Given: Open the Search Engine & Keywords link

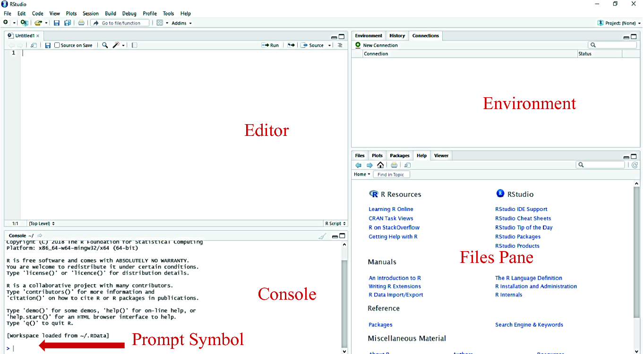Looking at the screenshot, I should pyautogui.click(x=529, y=325).
